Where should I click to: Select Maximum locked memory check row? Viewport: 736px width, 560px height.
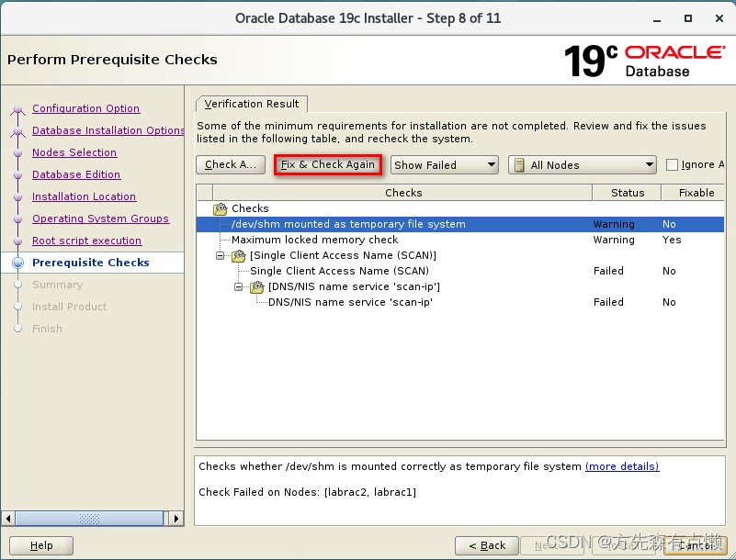[x=460, y=240]
